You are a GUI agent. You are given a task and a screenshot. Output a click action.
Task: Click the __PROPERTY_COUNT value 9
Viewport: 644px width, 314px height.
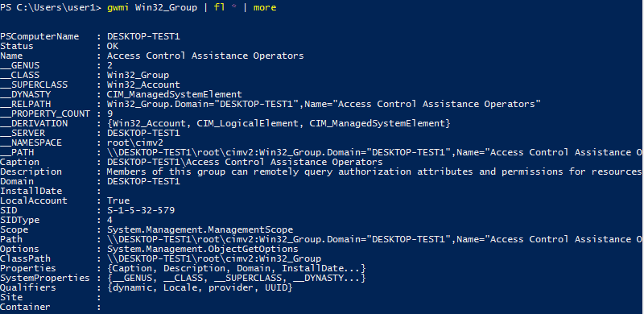click(109, 114)
